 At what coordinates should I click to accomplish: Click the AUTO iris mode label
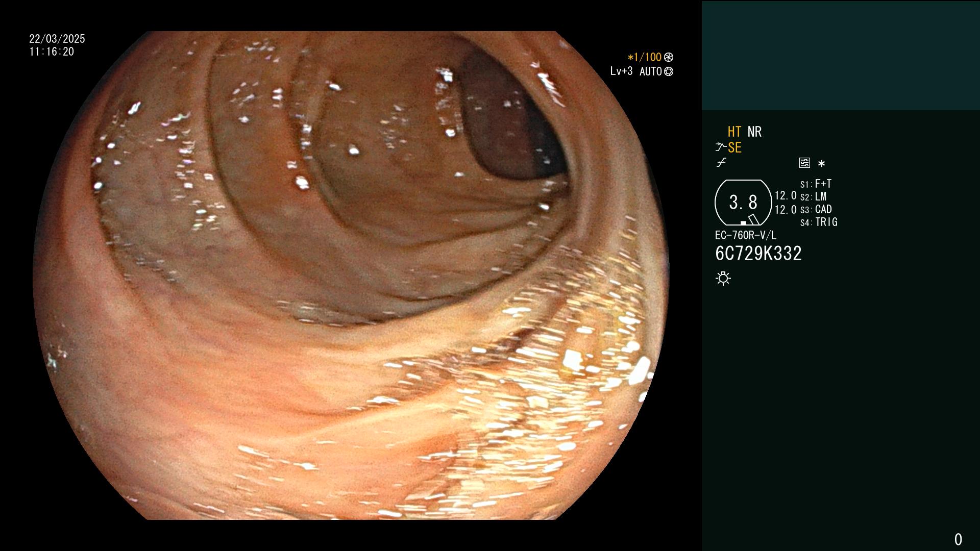click(651, 71)
